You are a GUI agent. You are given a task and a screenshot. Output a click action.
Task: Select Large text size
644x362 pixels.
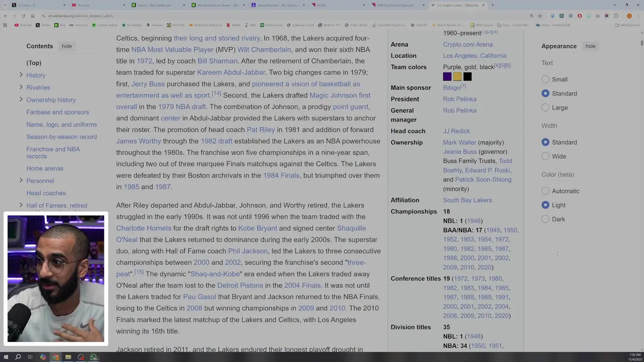click(x=545, y=108)
